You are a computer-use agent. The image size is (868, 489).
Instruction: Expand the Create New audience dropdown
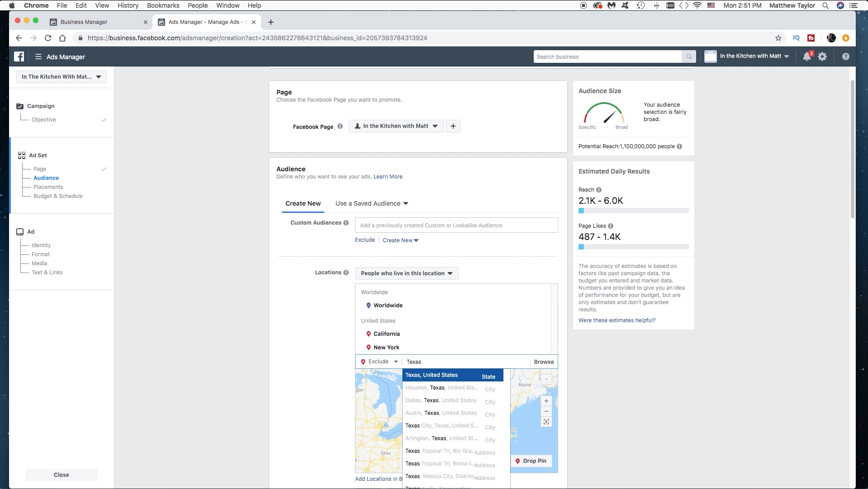click(x=401, y=240)
